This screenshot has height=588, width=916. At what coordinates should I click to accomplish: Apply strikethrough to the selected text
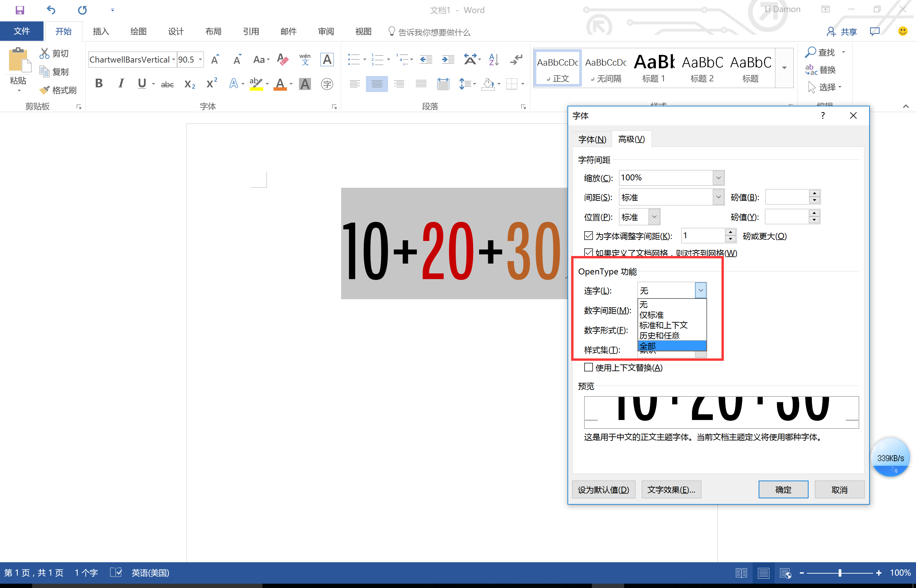[x=167, y=84]
